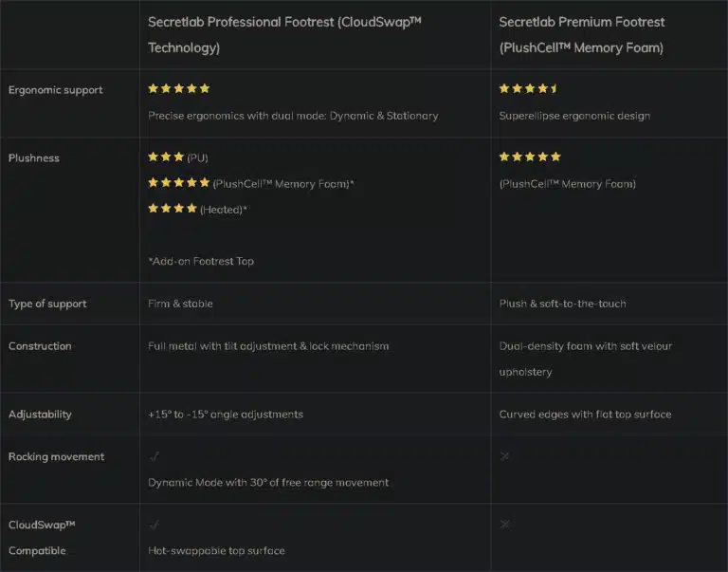Screen dimensions: 728x572
Task: Click the five-star ergonomic rating for Professional Footrest
Action: pos(179,89)
